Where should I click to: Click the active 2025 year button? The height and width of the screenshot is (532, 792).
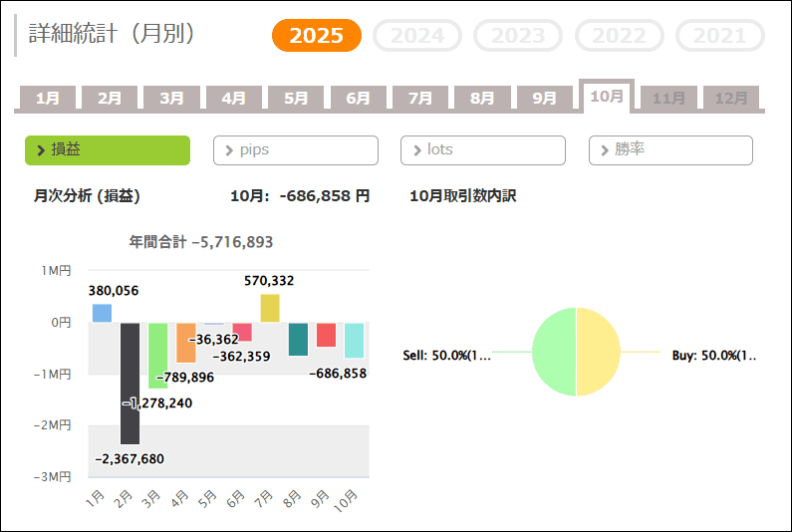pos(316,36)
